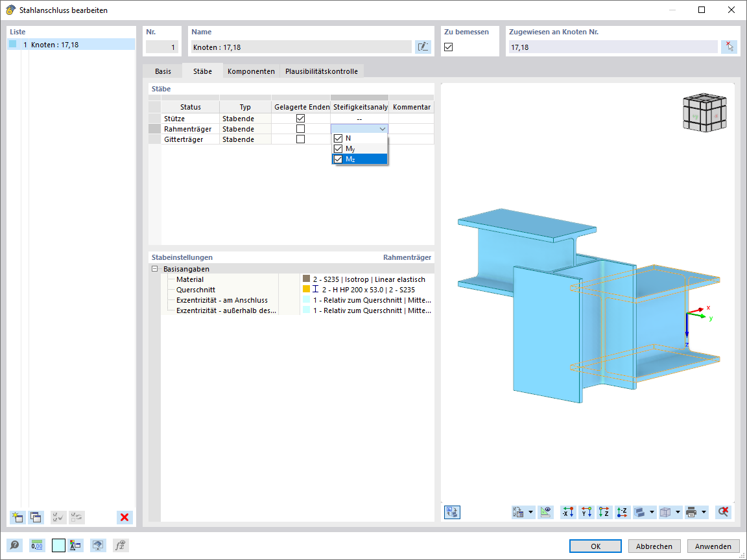The image size is (747, 560).
Task: Click the navigation cube in the 3D preview
Action: click(705, 112)
